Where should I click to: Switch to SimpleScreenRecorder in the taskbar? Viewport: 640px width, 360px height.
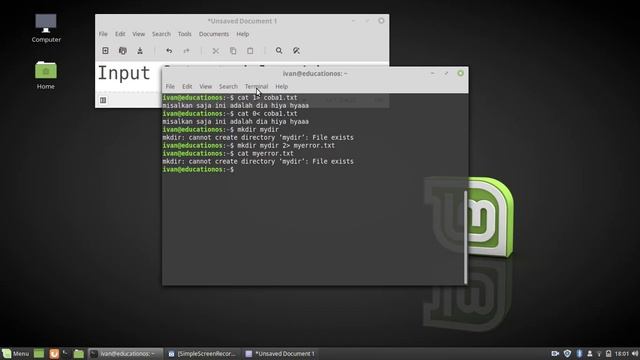202,353
